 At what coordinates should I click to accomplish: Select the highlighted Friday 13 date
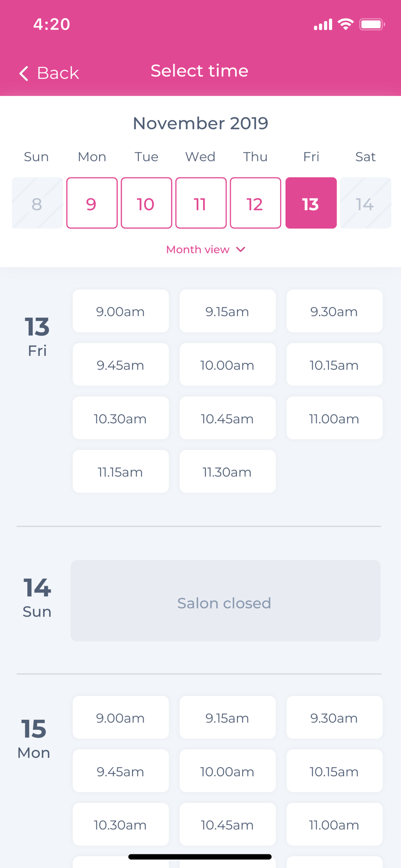(311, 203)
